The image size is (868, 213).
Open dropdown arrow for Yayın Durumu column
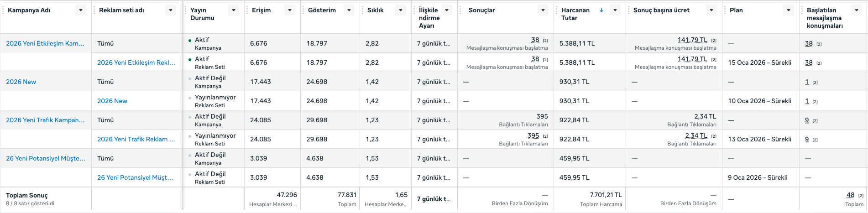pyautogui.click(x=234, y=10)
